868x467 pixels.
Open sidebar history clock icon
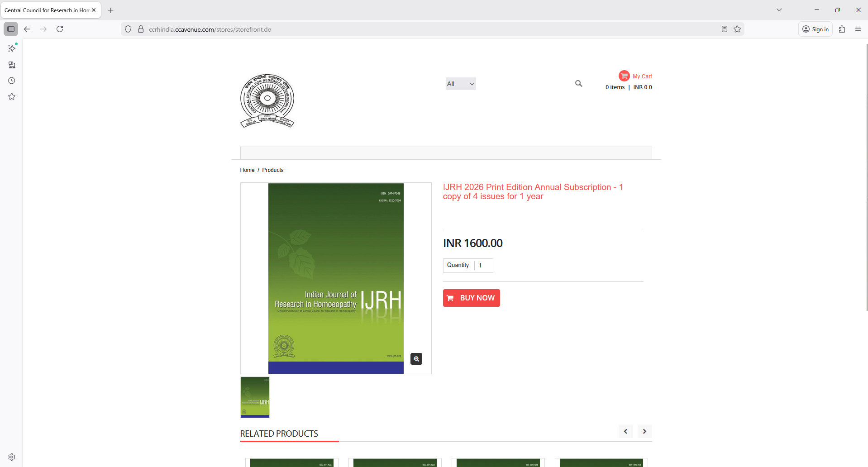coord(12,81)
